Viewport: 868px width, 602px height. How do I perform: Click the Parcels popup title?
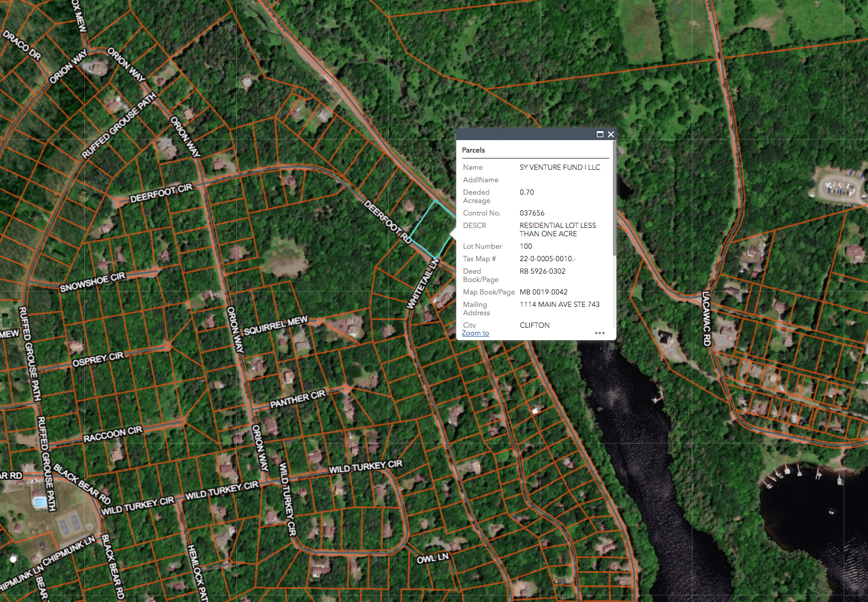coord(473,150)
